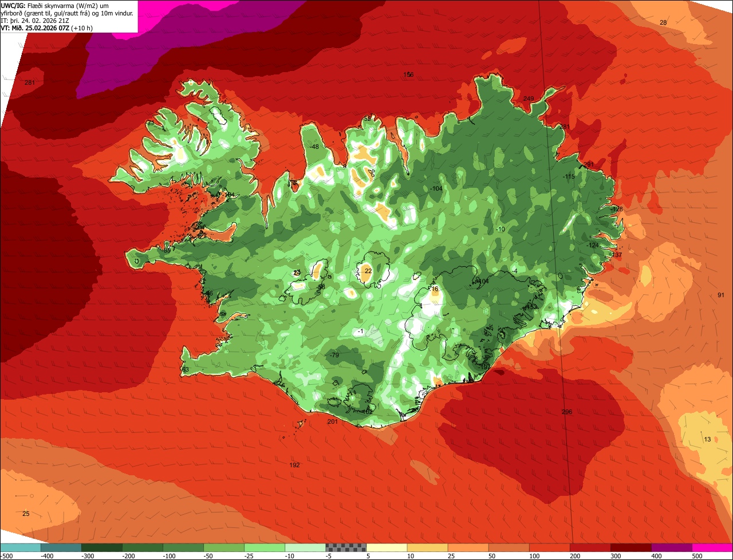Click the '-128' value on the east coast
This screenshot has width=733, height=560.
(x=617, y=210)
